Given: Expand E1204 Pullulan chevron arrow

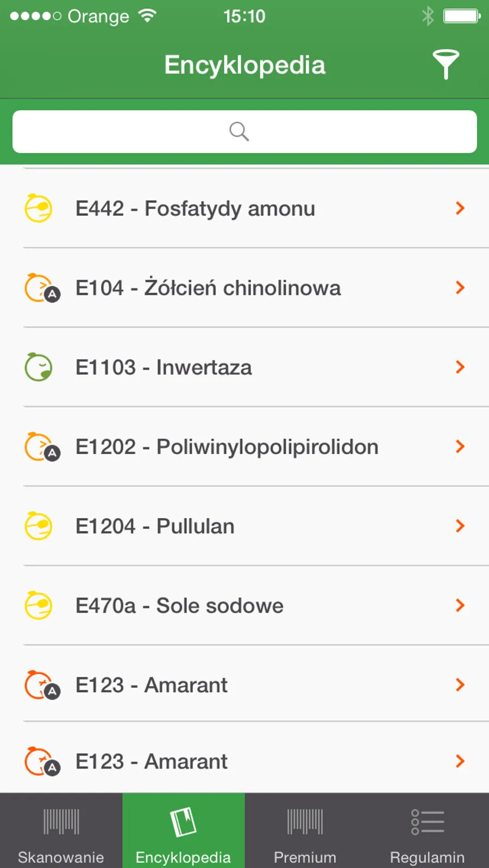Looking at the screenshot, I should click(460, 526).
